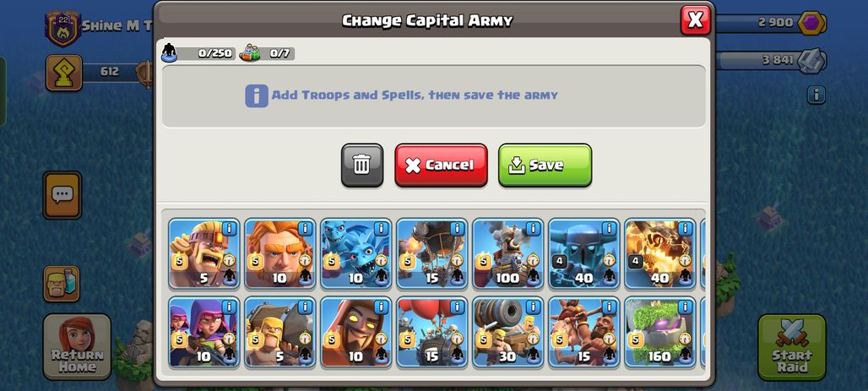The height and width of the screenshot is (391, 868).
Task: Add Super Barbarian troop card
Action: coord(204,253)
